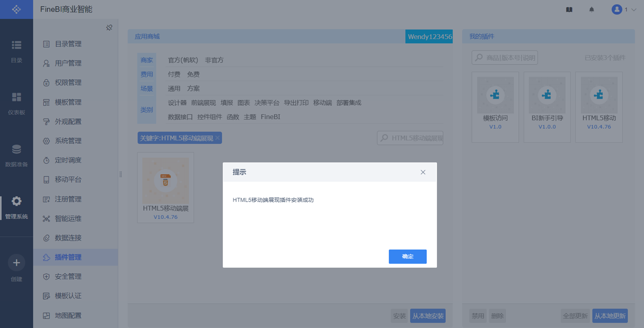Click the 智能运维 network icon
The image size is (644, 328).
coord(46,219)
